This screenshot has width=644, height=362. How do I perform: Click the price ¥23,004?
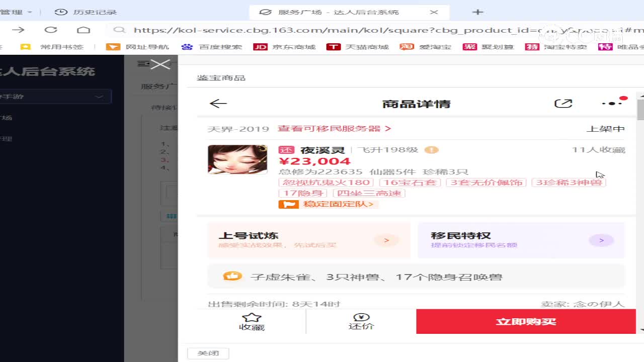314,161
